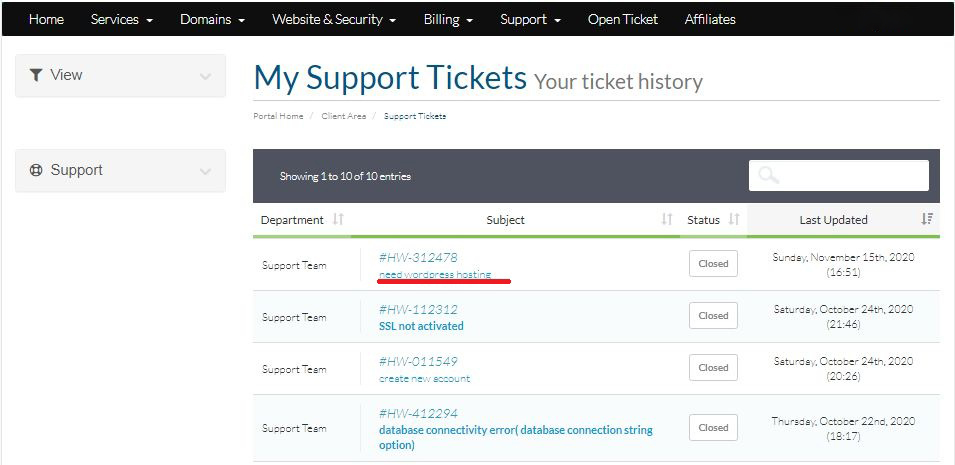Open ticket #HW-312478 link
955x465 pixels.
coord(418,257)
